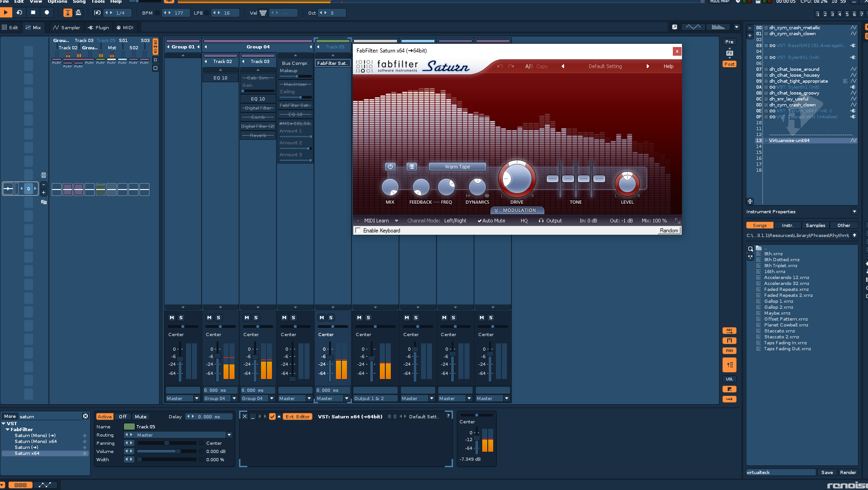The image size is (868, 490).
Task: Open the MIDI Learn dropdown arrow
Action: pos(396,221)
